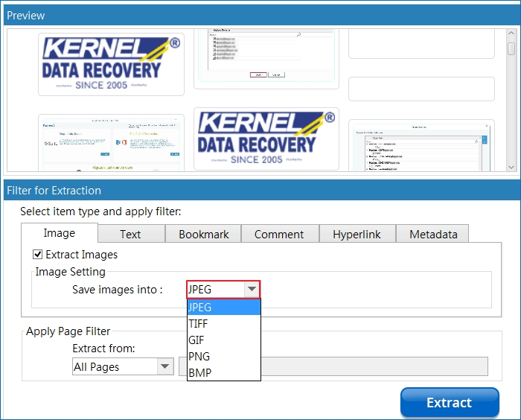Select the top-left Kernel Data Recovery thumbnail
This screenshot has width=521, height=420.
click(x=111, y=64)
